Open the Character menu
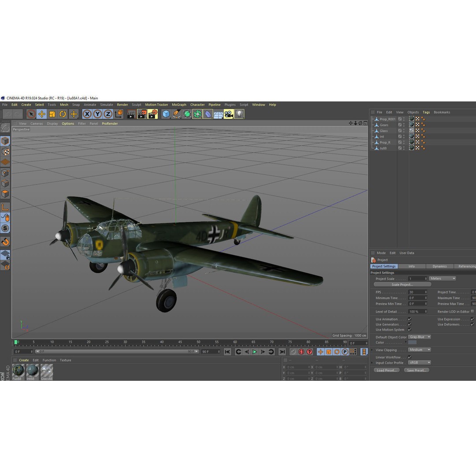This screenshot has height=476, width=476. click(x=197, y=105)
